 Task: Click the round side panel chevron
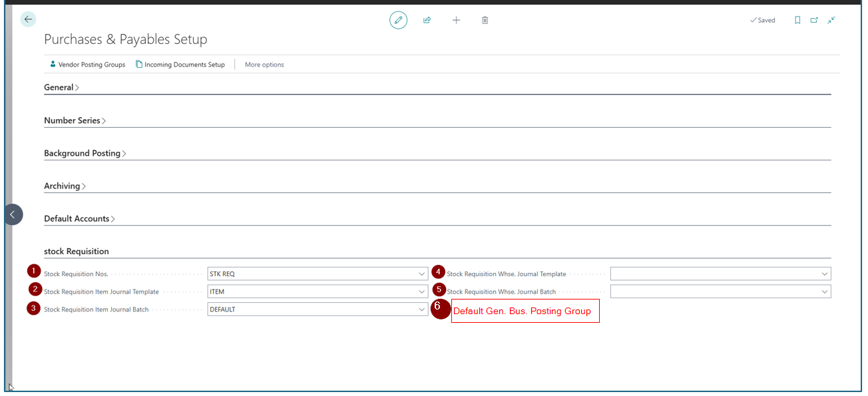point(13,214)
